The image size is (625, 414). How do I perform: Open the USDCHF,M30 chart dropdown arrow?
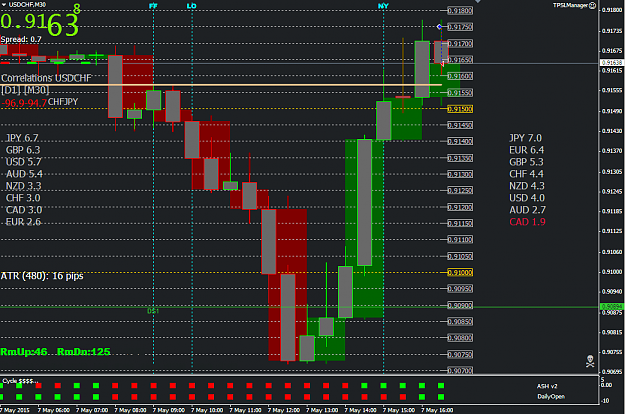coord(4,4)
